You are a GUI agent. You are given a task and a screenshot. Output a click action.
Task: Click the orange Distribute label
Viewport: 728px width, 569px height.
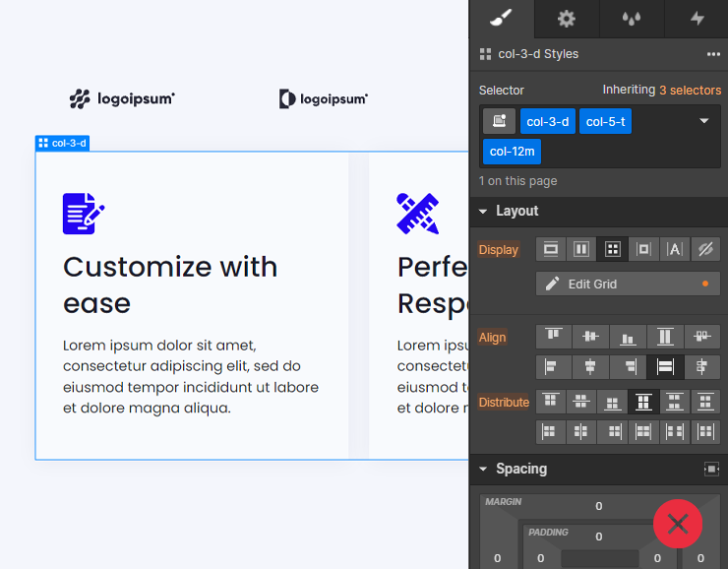pos(504,403)
